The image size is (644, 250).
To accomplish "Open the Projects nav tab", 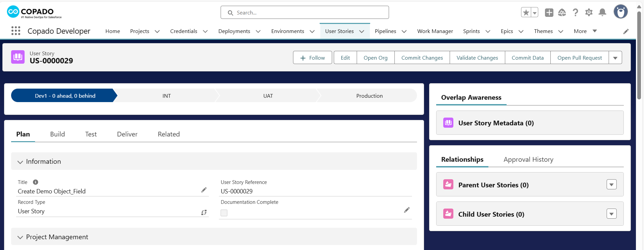I will [x=139, y=31].
